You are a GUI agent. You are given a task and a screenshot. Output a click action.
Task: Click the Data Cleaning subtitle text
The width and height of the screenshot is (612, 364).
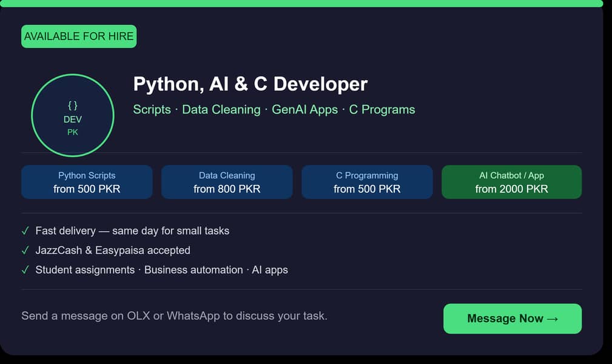tap(221, 109)
